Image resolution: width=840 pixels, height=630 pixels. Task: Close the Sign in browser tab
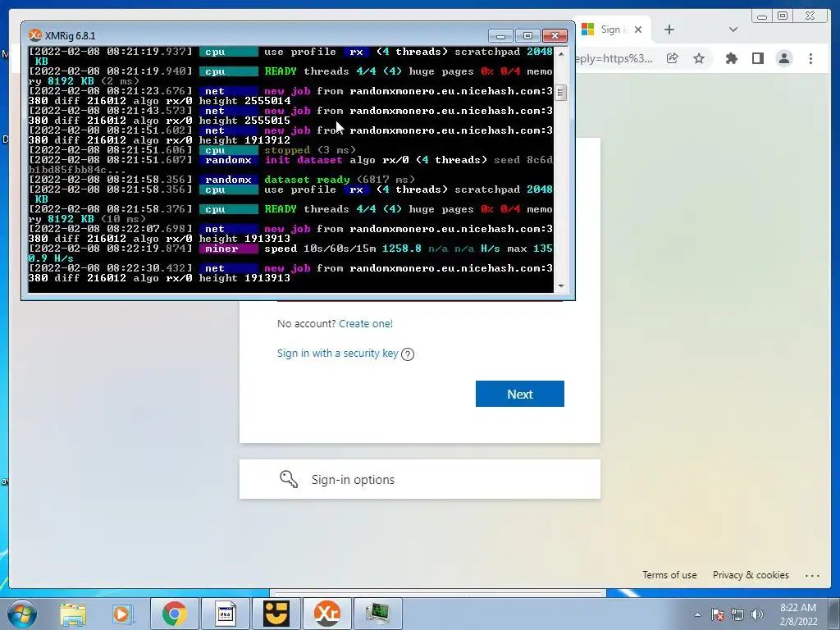point(638,30)
